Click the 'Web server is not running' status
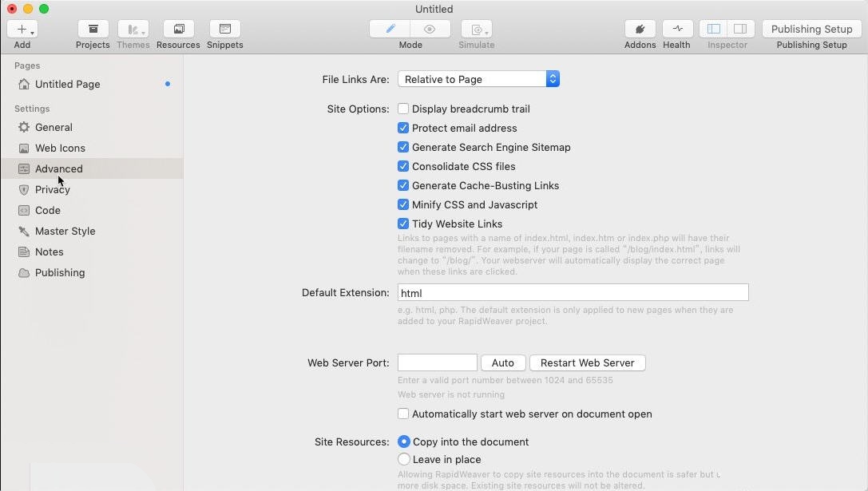The width and height of the screenshot is (868, 491). pos(451,394)
